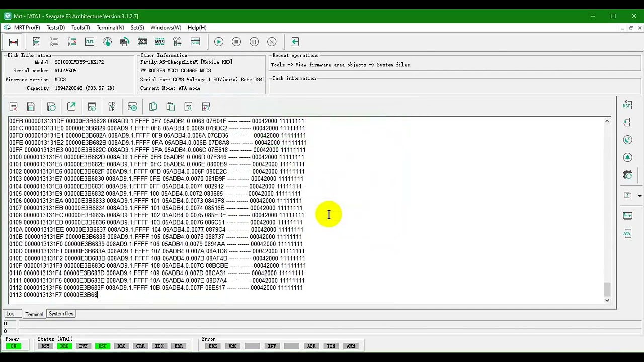The image size is (644, 362).
Task: Click the search in terminal icon
Action: point(188,107)
